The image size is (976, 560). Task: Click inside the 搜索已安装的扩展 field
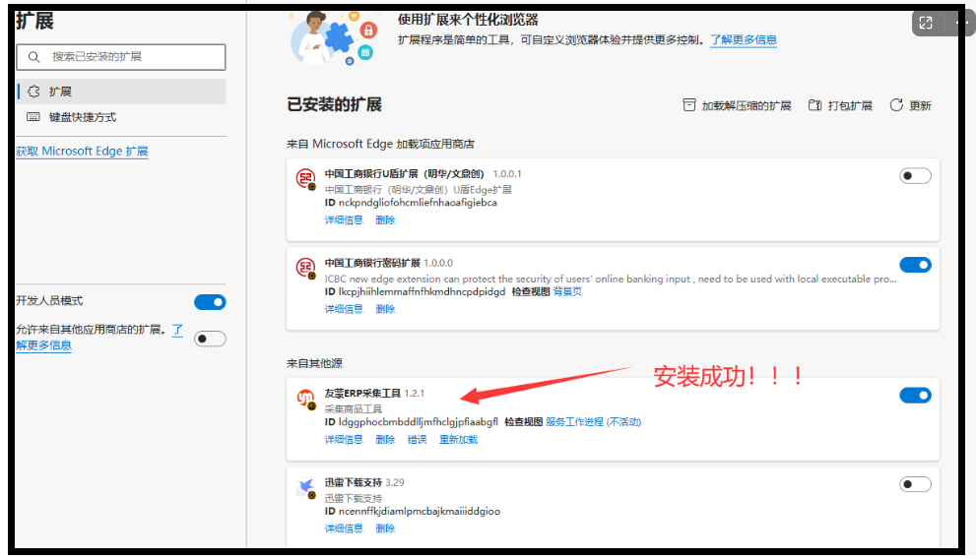121,57
